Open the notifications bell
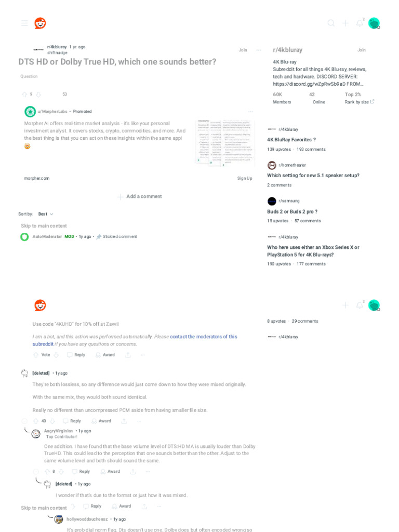Viewport: 399px width, 532px height. [x=360, y=23]
